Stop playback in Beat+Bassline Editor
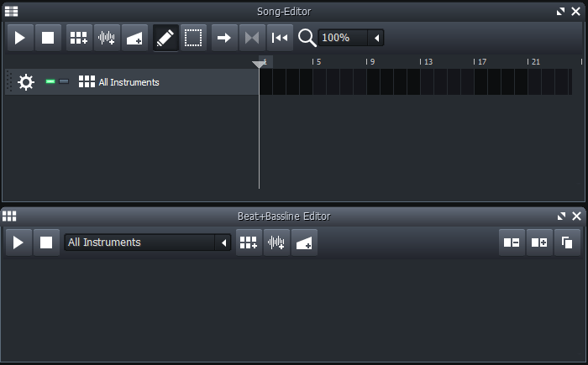 tap(46, 242)
